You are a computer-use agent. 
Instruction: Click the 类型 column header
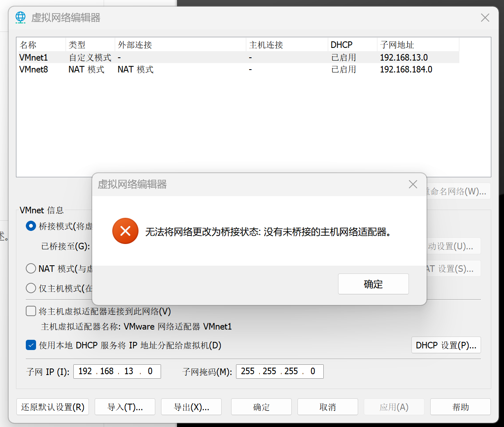pos(90,45)
